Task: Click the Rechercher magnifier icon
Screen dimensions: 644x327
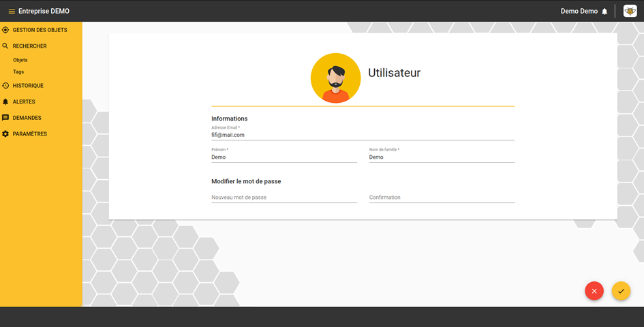Action: (5, 46)
